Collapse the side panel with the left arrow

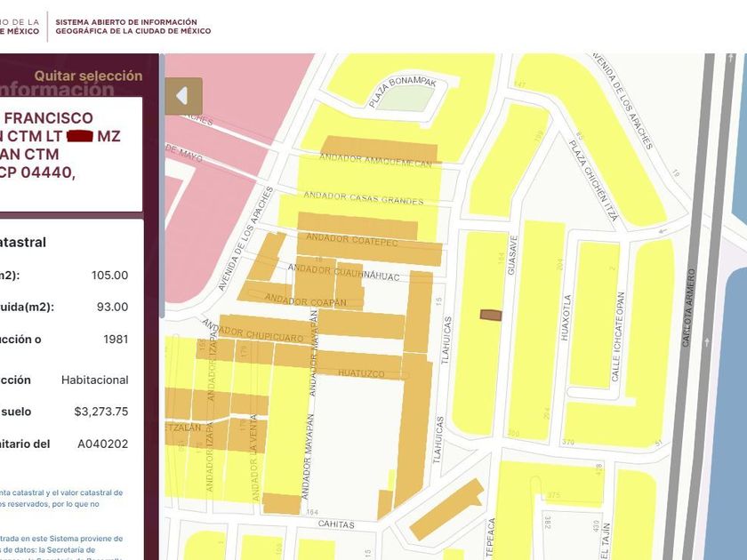[183, 96]
